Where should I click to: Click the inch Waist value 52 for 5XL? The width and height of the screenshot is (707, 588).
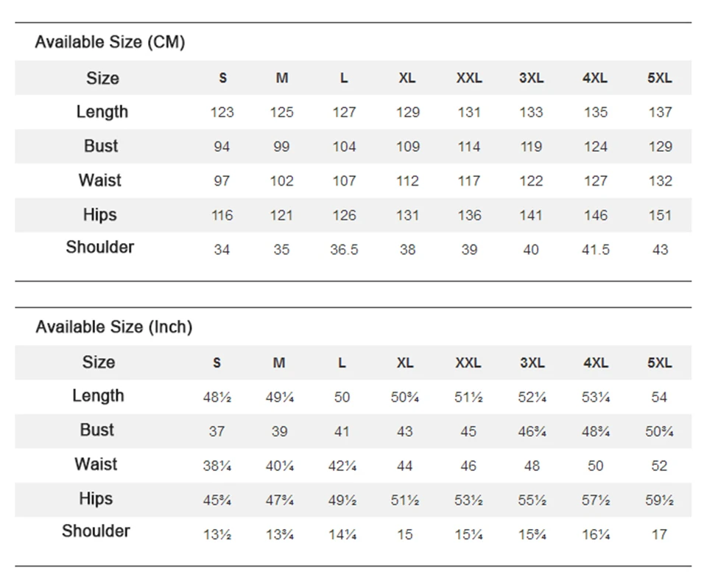(659, 466)
